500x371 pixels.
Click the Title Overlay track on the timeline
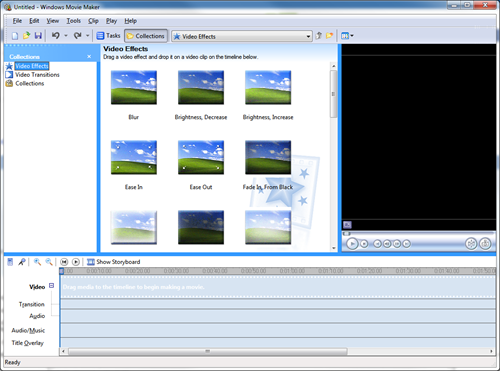tap(278, 343)
